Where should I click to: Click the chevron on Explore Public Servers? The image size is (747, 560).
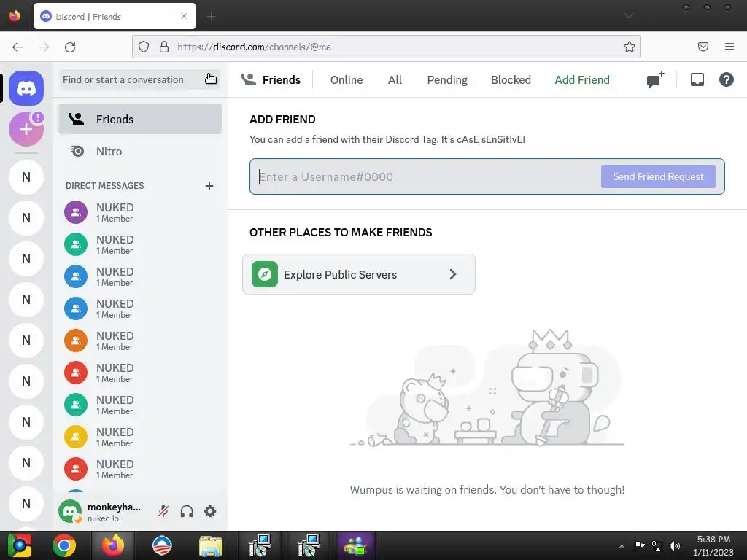click(x=452, y=274)
